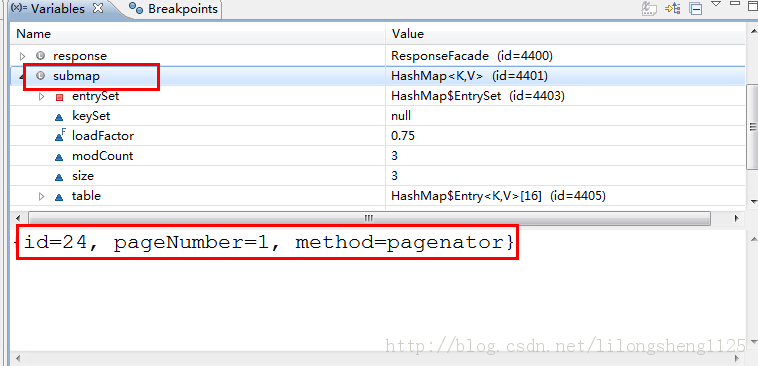Click the modCount value 3
The image size is (758, 366).
click(x=394, y=156)
